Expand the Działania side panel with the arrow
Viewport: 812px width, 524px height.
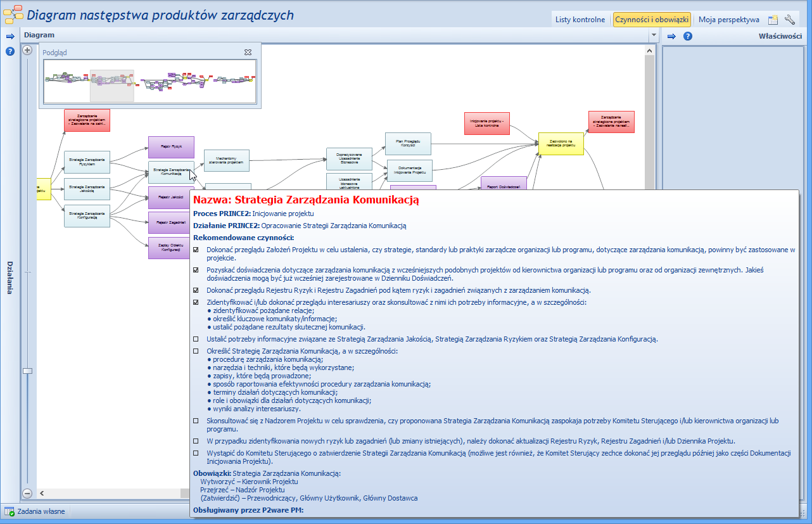10,36
